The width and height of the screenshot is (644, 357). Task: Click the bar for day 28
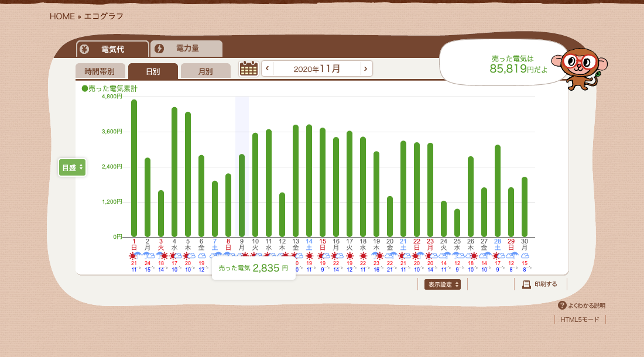498,191
